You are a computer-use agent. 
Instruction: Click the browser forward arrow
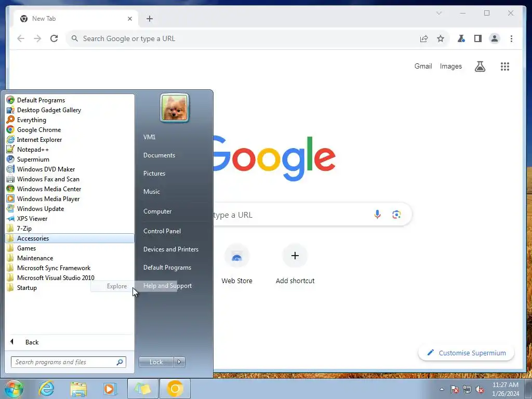click(37, 38)
